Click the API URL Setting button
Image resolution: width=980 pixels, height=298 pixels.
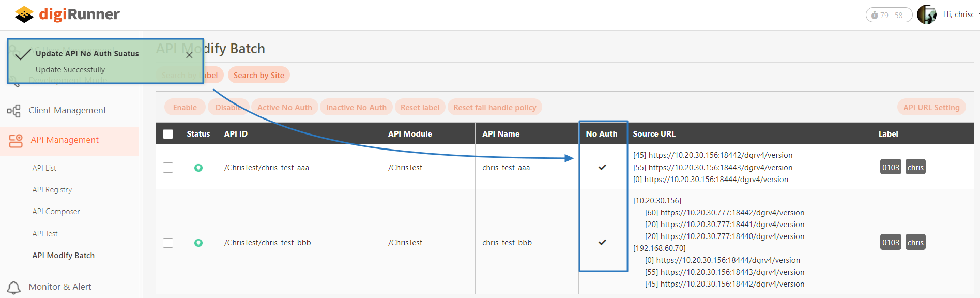click(x=931, y=108)
